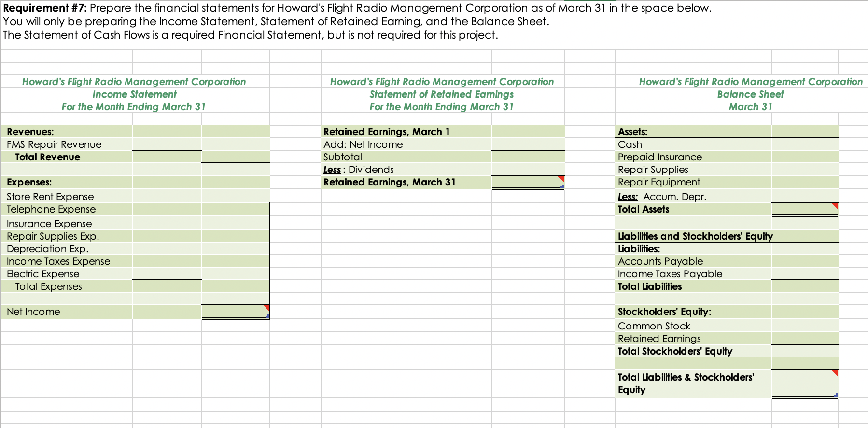Click the Retained Earnings, March 1 amount cell
This screenshot has width=868, height=428.
point(528,132)
